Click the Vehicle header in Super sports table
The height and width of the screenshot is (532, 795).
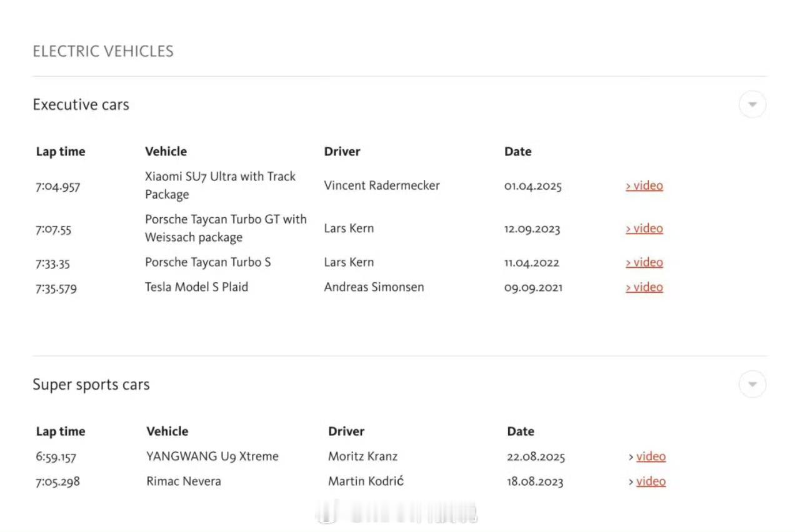tap(167, 431)
